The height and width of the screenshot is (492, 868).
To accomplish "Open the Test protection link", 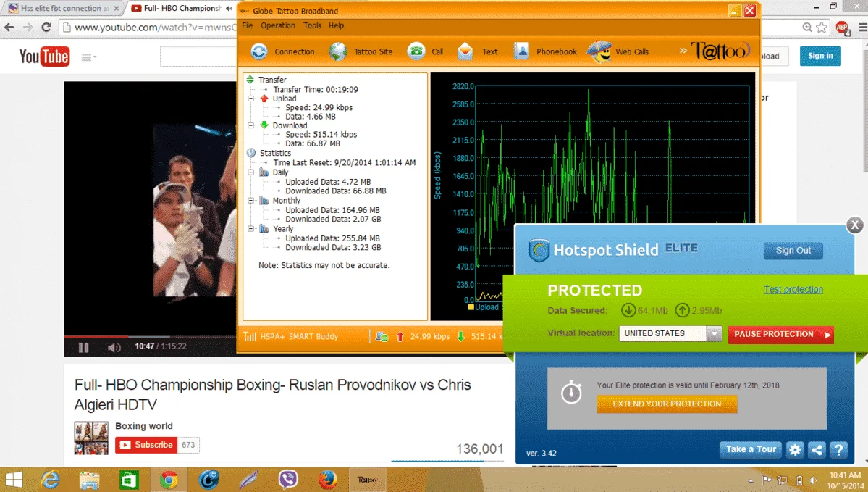I will click(793, 289).
